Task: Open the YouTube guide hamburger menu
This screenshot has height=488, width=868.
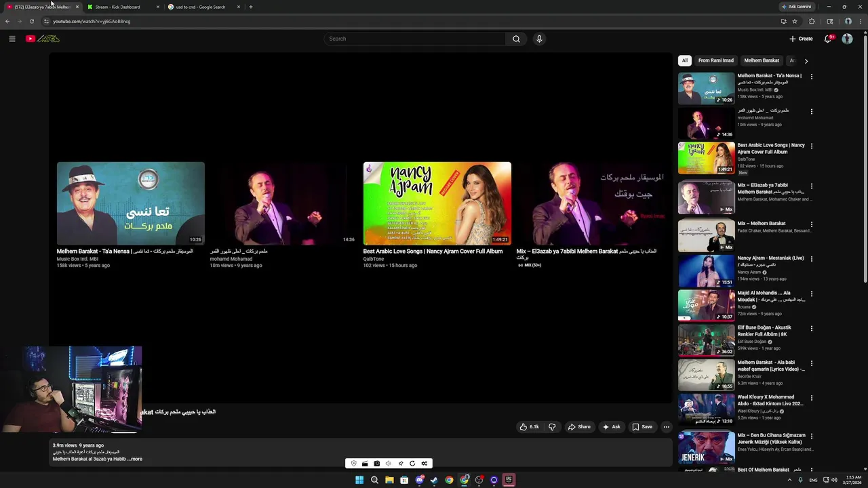Action: 12,39
